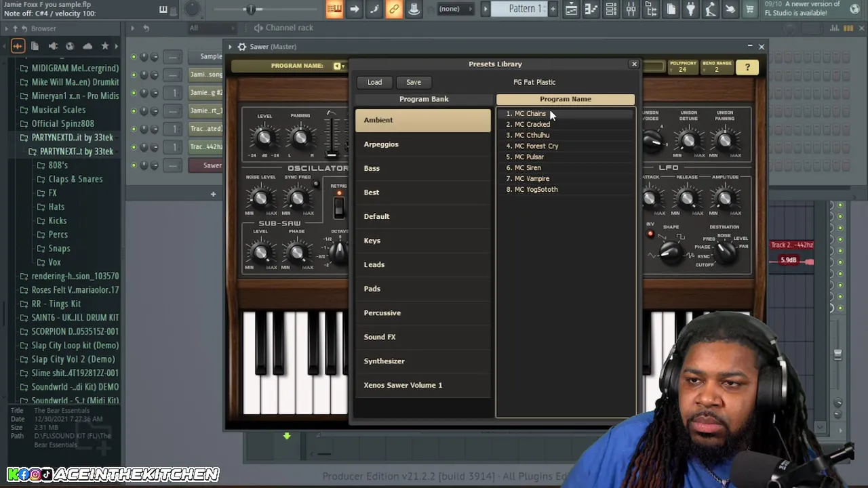This screenshot has width=868, height=488.
Task: Open the Piano roll view icon
Action: (591, 9)
